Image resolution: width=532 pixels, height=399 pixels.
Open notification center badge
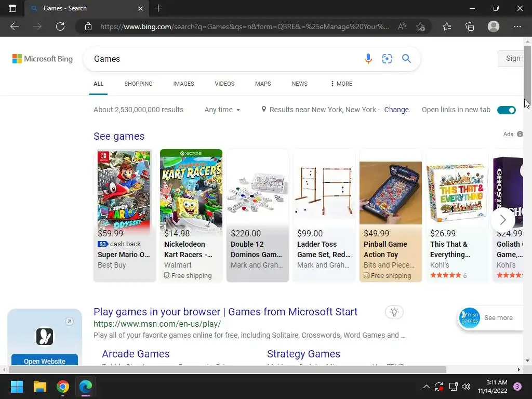click(517, 387)
